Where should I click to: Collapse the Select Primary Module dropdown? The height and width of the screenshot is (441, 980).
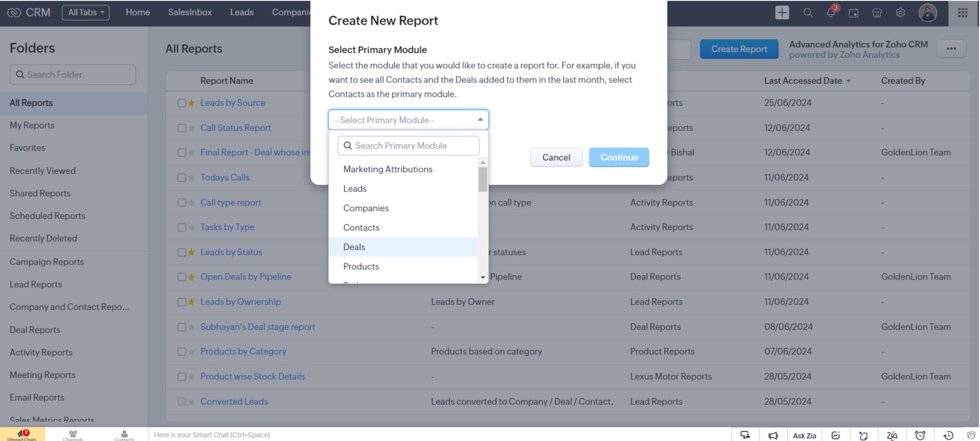[x=479, y=120]
